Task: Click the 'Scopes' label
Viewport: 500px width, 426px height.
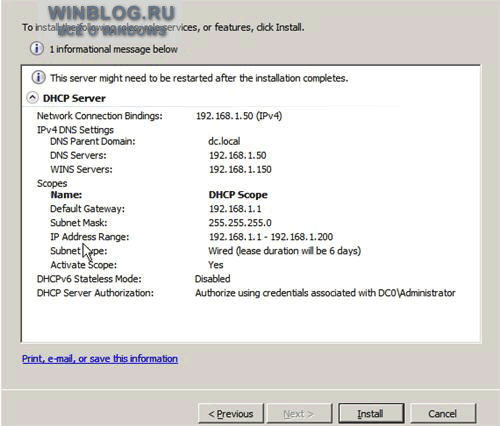Action: (52, 183)
